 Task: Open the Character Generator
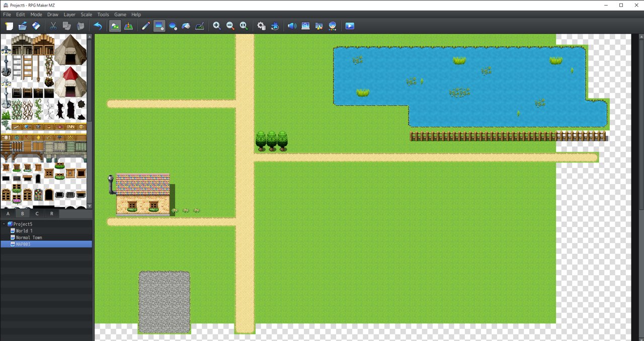[x=333, y=26]
